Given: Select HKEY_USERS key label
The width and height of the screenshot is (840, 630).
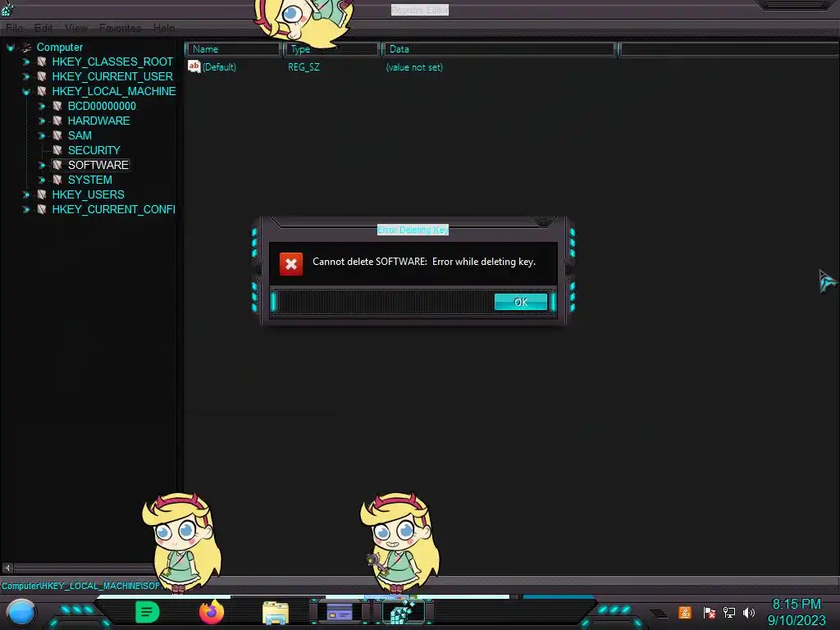Looking at the screenshot, I should point(88,194).
